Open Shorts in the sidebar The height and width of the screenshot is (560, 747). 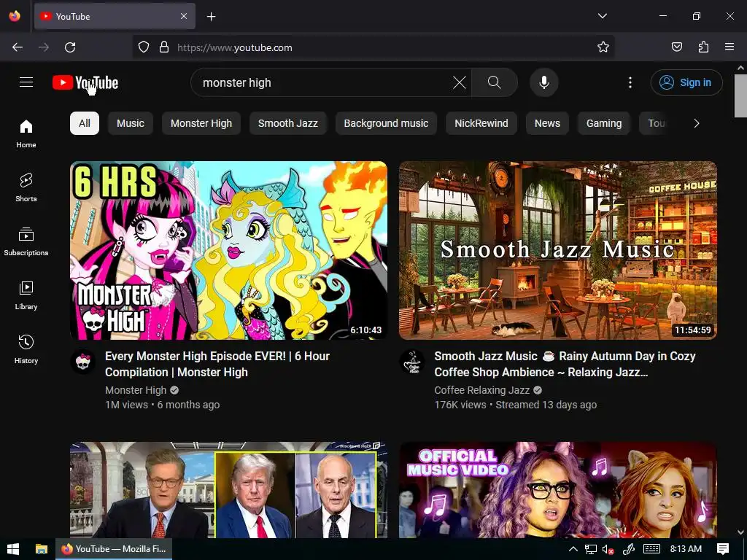click(x=26, y=187)
